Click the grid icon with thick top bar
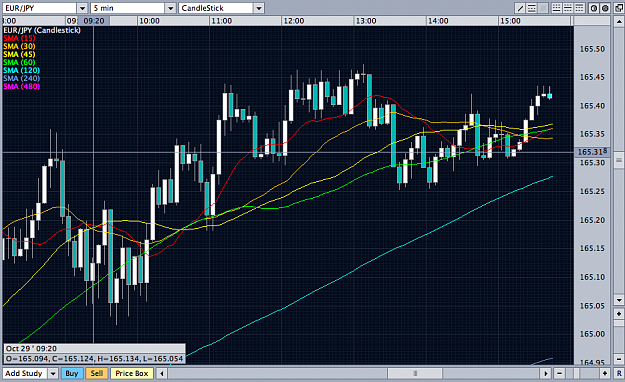Screen dimensions: 625x382 (x=579, y=8)
